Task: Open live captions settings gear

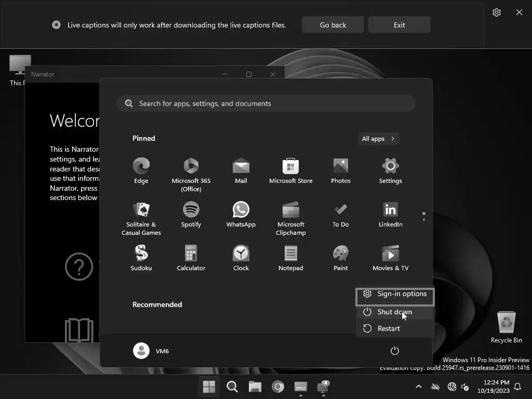Action: [x=496, y=12]
